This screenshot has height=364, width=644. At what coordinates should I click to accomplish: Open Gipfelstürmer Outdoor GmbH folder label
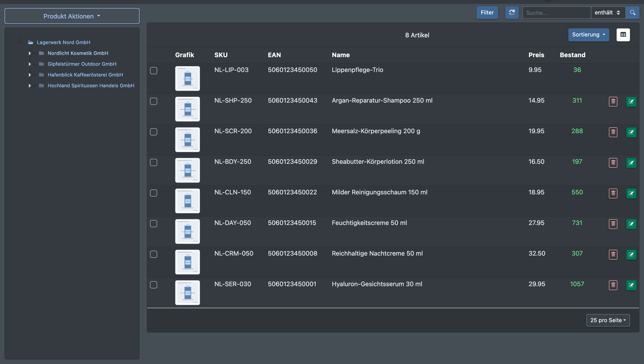82,64
